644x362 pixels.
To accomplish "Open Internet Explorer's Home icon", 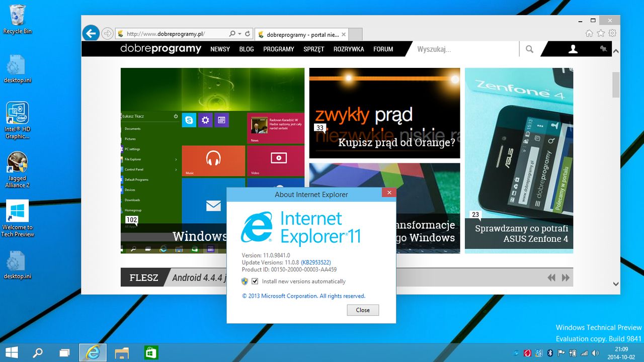I will (589, 33).
